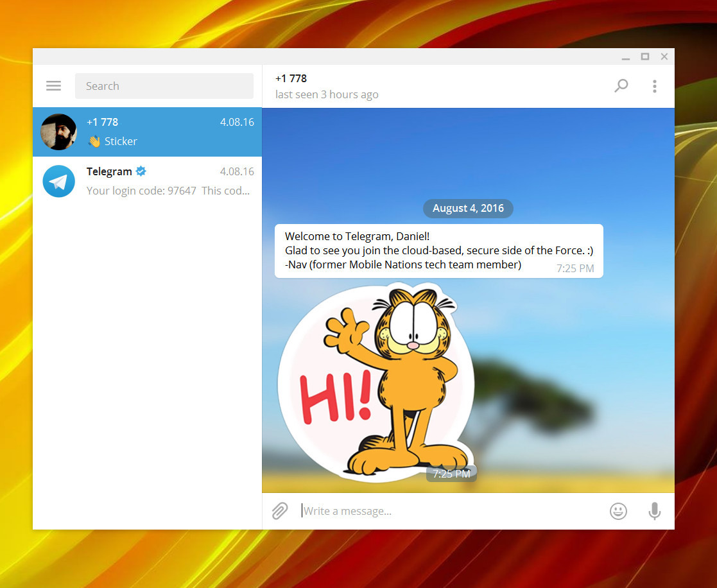Select the 'Welcome to Telegram, Daniel!' message
This screenshot has width=717, height=588.
[438, 250]
